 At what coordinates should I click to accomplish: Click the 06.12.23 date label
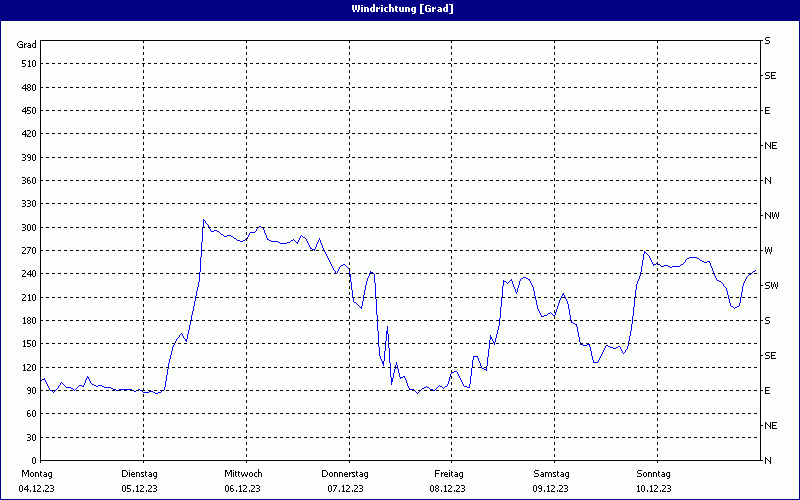[x=243, y=489]
